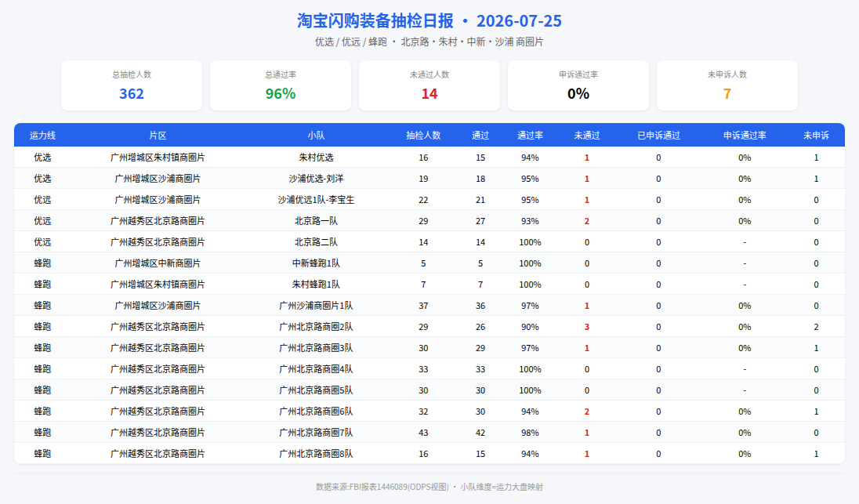The height and width of the screenshot is (504, 859).
Task: Click 通过率 93% in 北京路一队 row
Action: (x=530, y=221)
